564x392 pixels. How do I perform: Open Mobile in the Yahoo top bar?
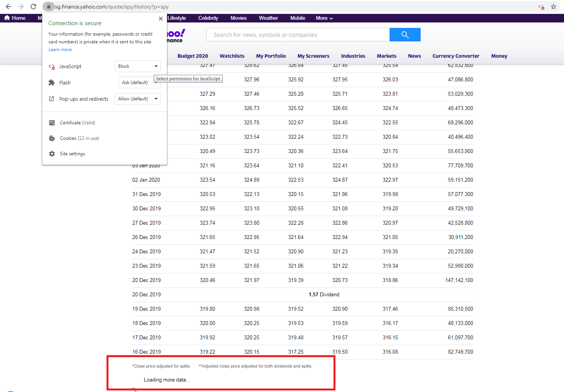298,18
